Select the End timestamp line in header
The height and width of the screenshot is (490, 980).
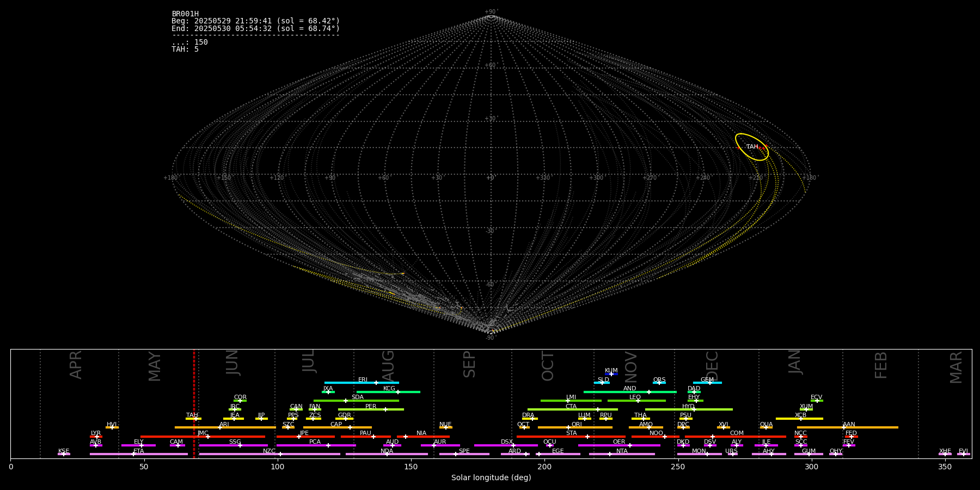255,29
